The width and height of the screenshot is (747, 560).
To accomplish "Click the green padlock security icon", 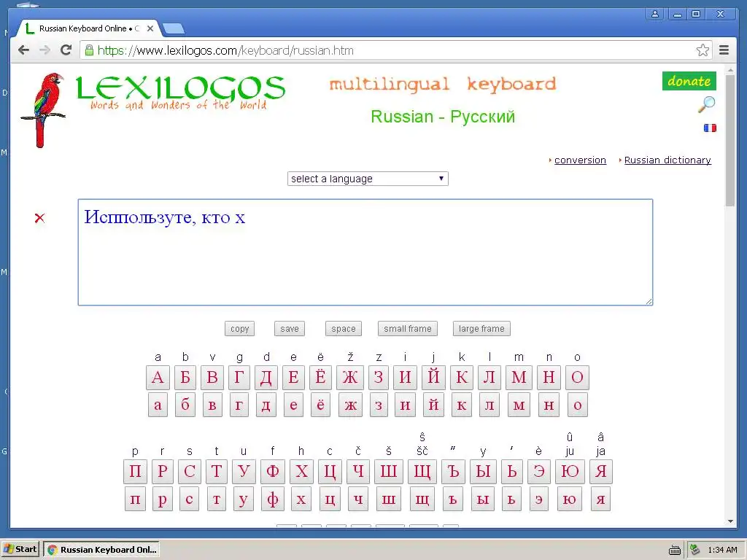I will pyautogui.click(x=88, y=50).
